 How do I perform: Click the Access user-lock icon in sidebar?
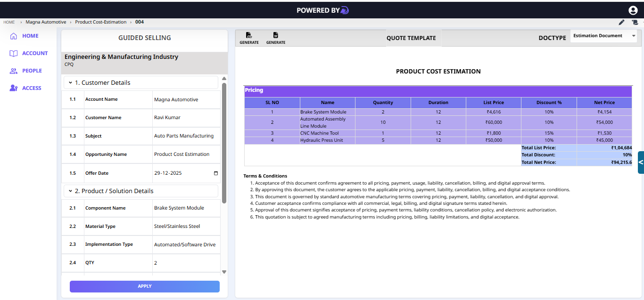click(14, 88)
